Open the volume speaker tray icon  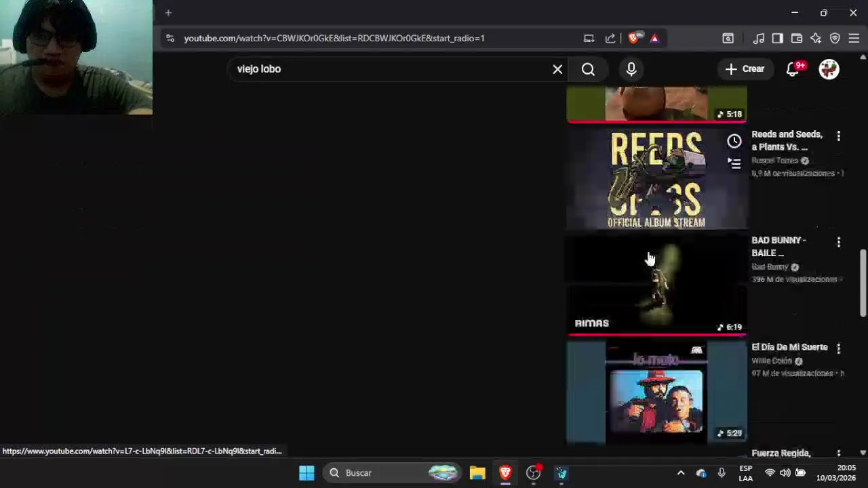tap(785, 473)
